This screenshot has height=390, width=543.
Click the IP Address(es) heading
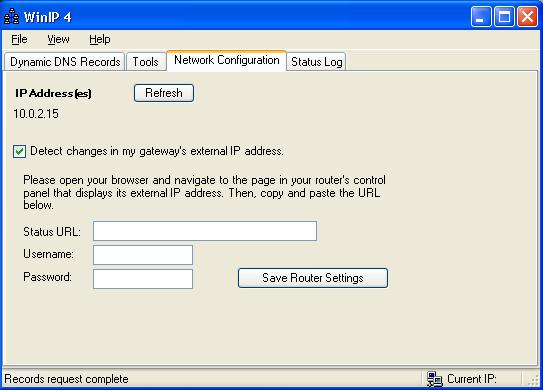coord(53,93)
